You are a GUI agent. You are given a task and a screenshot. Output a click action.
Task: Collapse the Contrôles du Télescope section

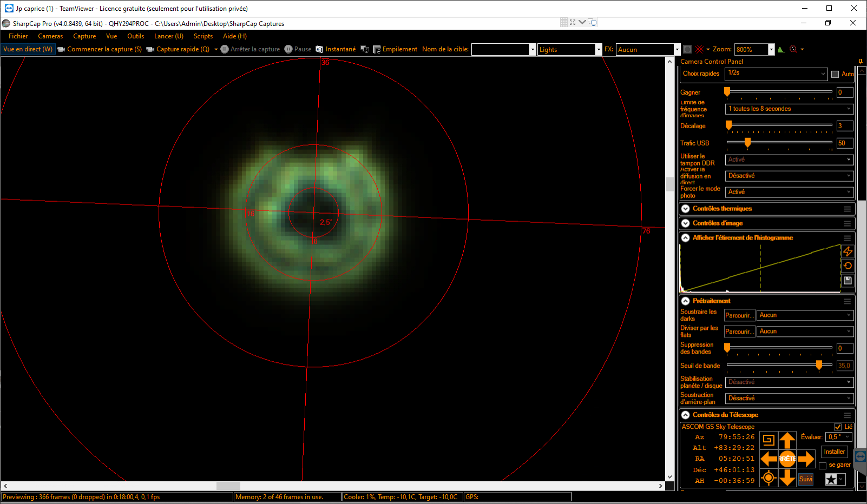686,415
